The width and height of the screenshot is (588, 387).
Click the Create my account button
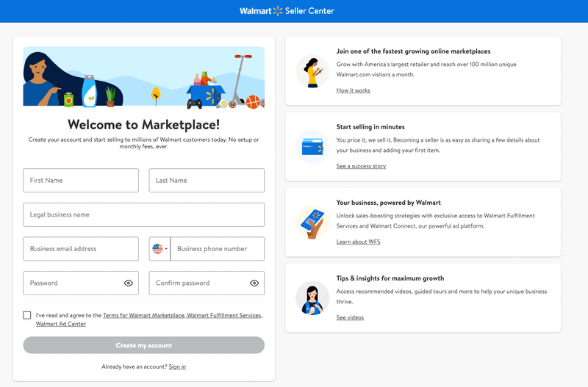click(143, 345)
